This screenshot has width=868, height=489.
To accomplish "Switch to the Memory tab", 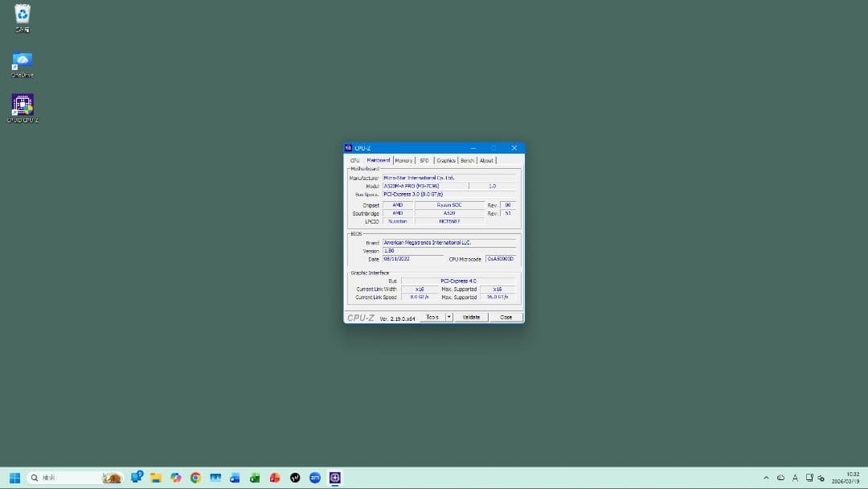I will coord(403,161).
